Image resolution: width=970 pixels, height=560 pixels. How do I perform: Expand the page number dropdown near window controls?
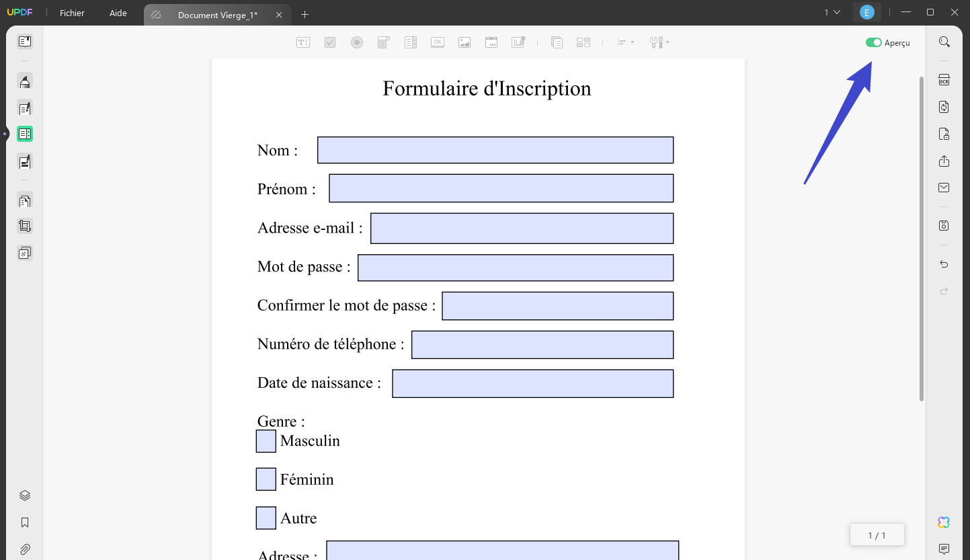[832, 12]
